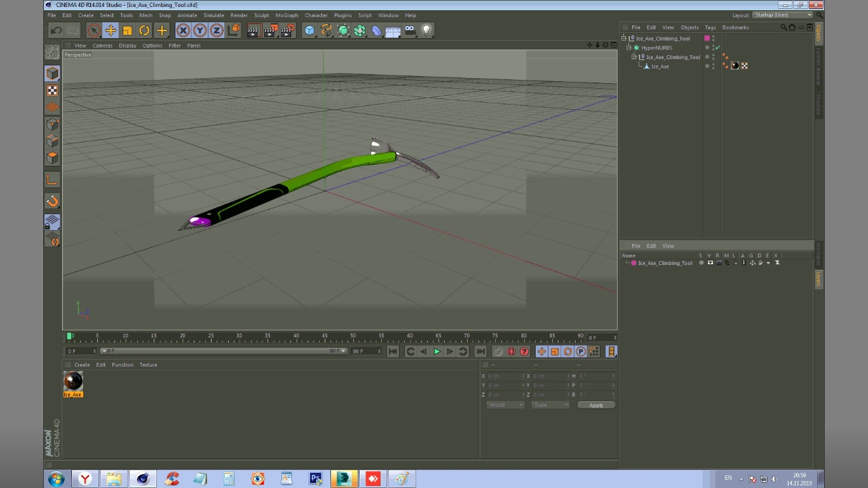
Task: Go to end of animation
Action: (480, 351)
